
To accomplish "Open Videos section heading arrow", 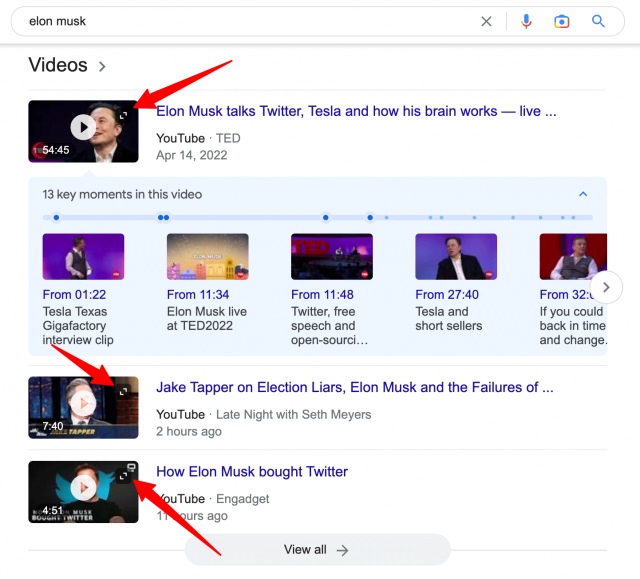I will click(102, 67).
